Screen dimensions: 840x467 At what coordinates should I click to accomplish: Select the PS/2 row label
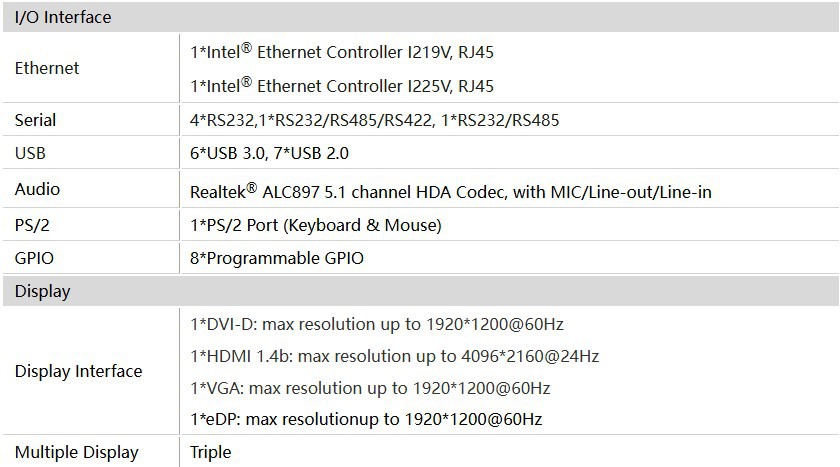[x=33, y=224]
